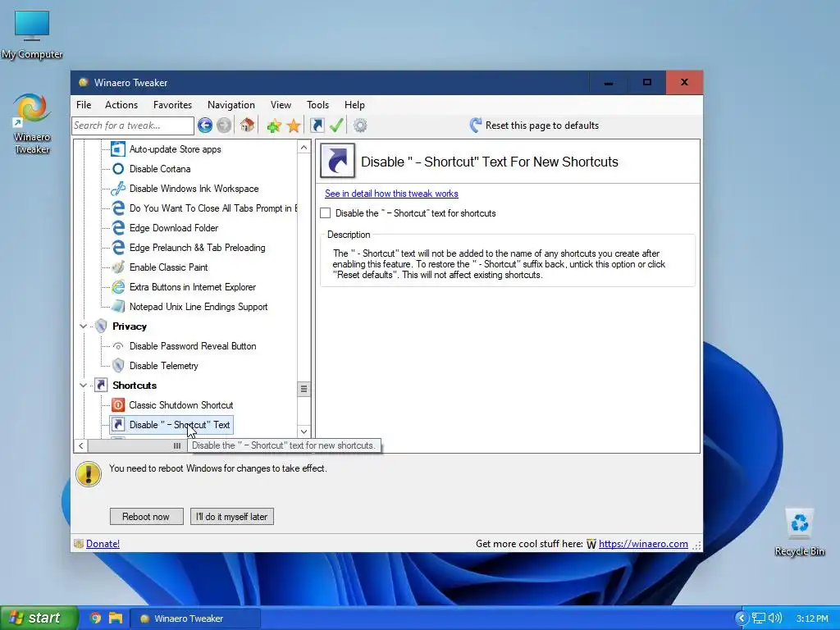This screenshot has width=840, height=630.
Task: Click the Privacy category shield icon
Action: (101, 326)
